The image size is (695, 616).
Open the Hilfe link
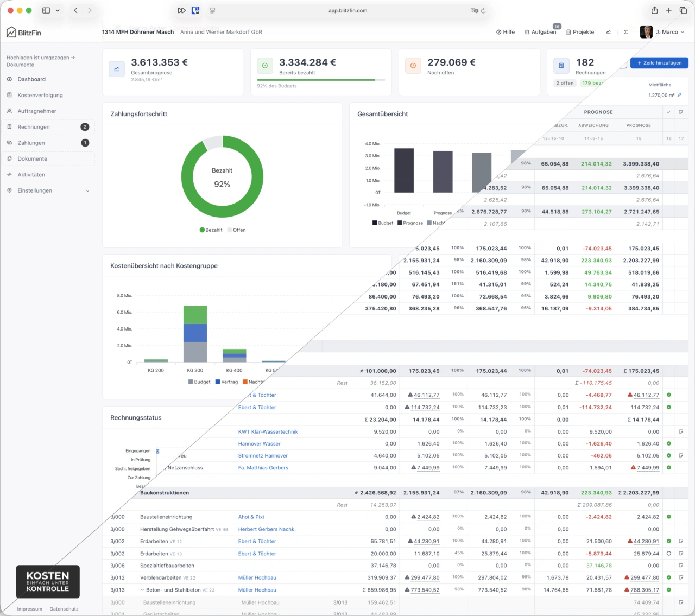(x=506, y=32)
